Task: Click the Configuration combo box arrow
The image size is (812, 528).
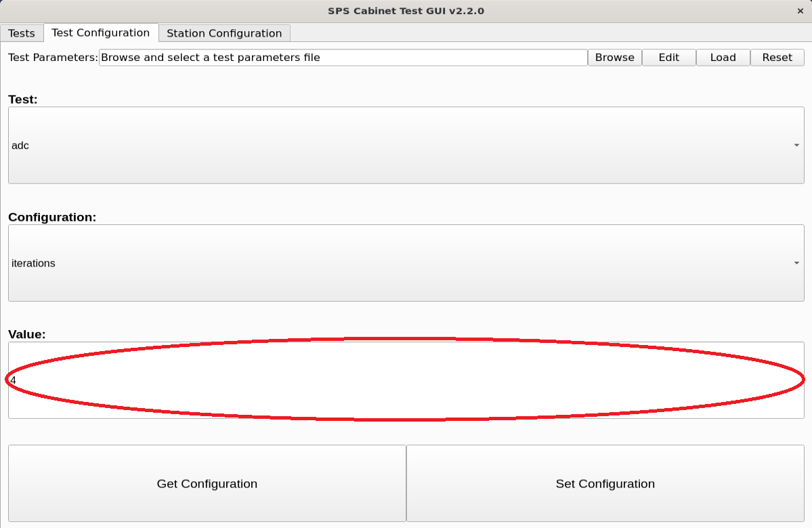Action: point(796,263)
